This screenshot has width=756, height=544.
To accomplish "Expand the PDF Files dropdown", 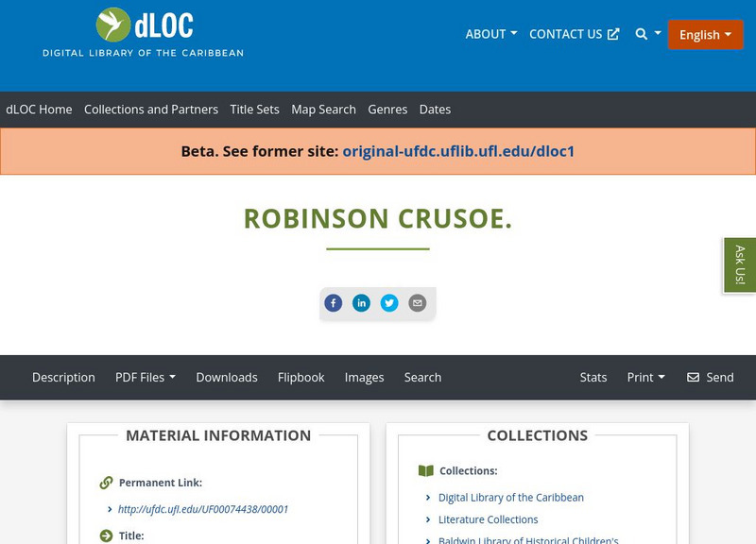I will (x=146, y=377).
